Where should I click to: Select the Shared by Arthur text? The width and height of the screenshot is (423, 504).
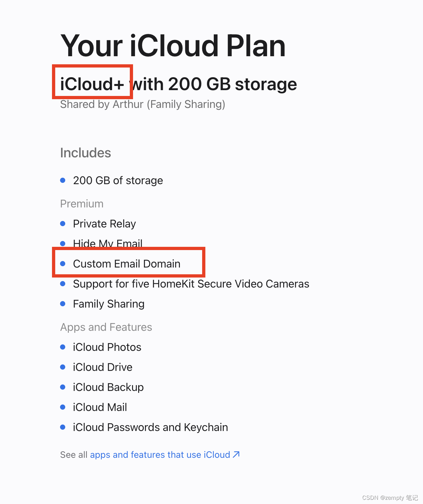[x=142, y=104]
